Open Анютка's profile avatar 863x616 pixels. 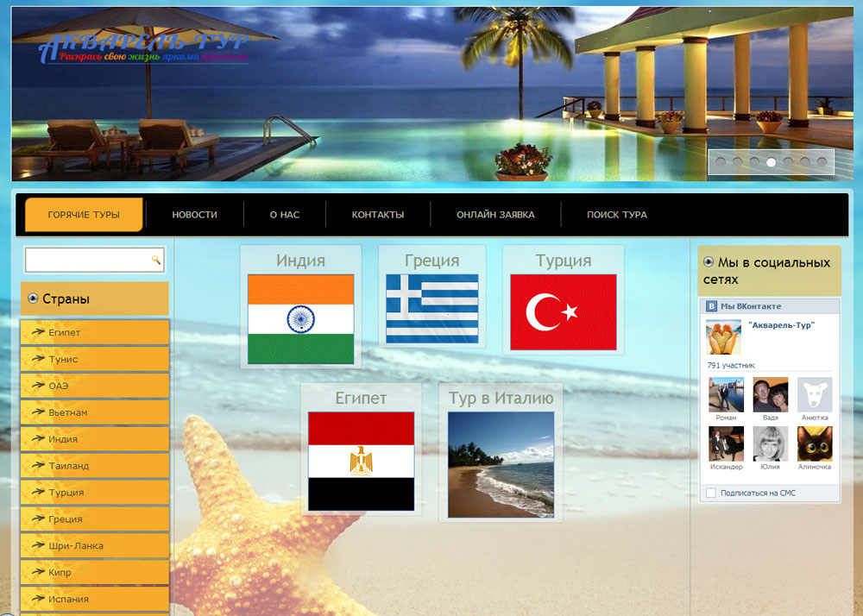pyautogui.click(x=815, y=394)
